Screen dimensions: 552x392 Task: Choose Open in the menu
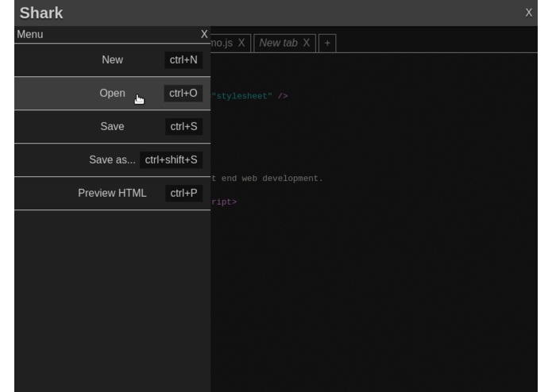click(x=112, y=93)
